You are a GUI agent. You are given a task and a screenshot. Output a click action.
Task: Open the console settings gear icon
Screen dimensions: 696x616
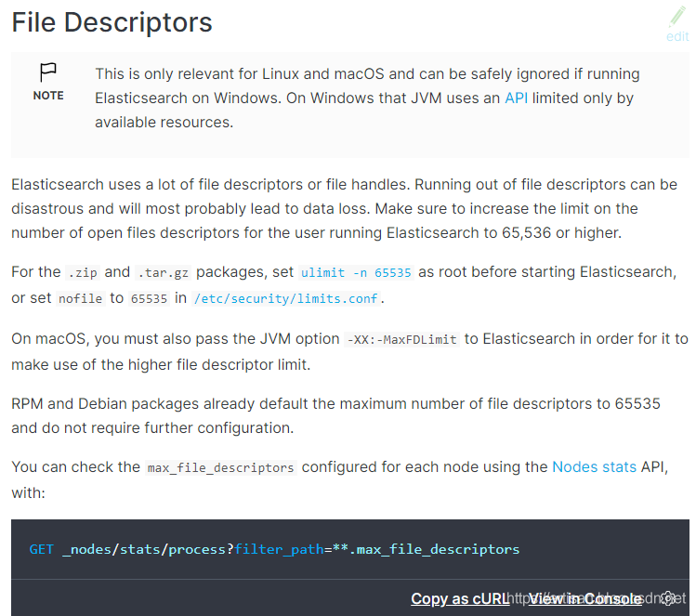(x=667, y=598)
